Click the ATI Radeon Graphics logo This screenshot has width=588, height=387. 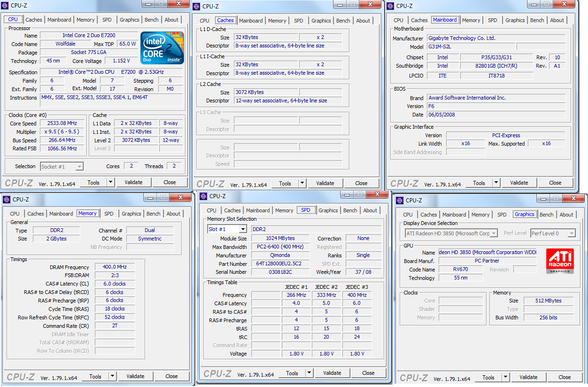[560, 262]
